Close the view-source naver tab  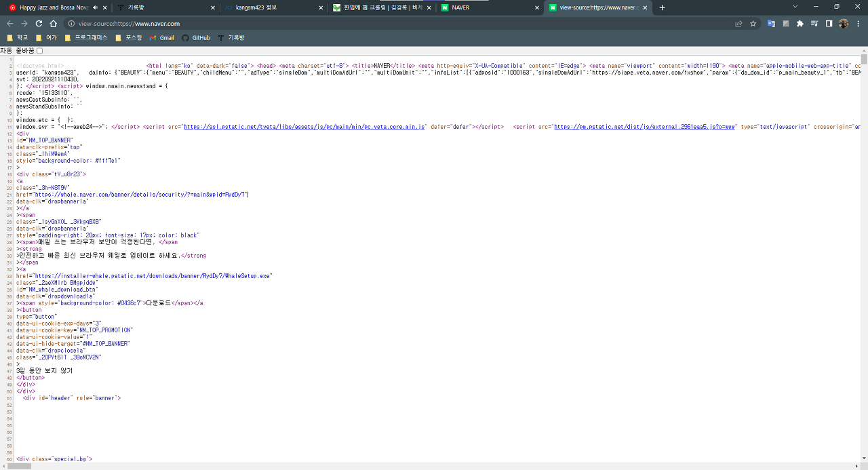(645, 7)
